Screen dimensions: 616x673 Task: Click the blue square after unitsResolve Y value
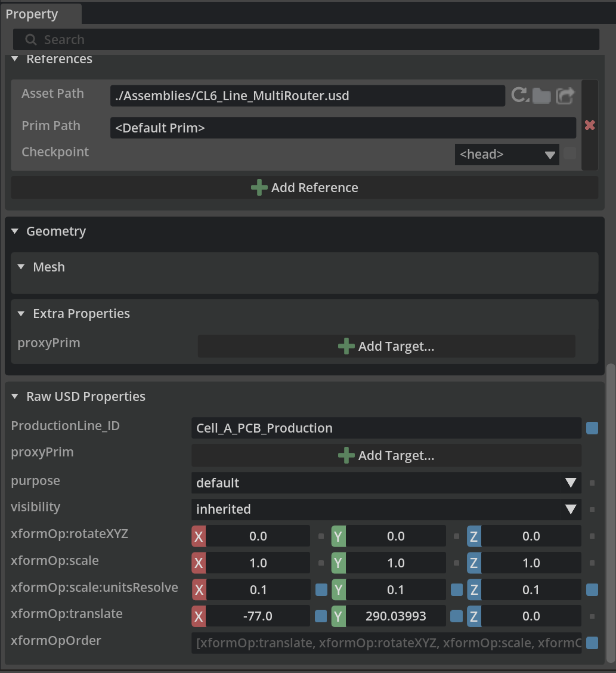[457, 590]
